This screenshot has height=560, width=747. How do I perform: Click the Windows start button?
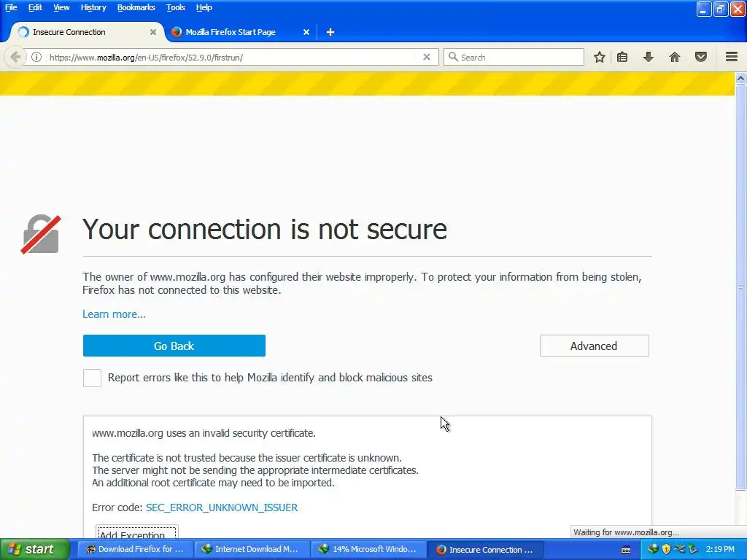pyautogui.click(x=34, y=550)
